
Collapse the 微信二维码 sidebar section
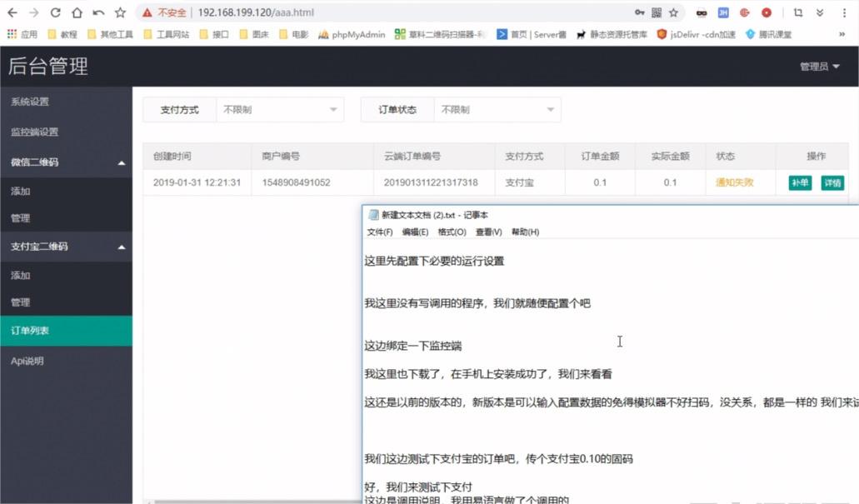point(67,162)
